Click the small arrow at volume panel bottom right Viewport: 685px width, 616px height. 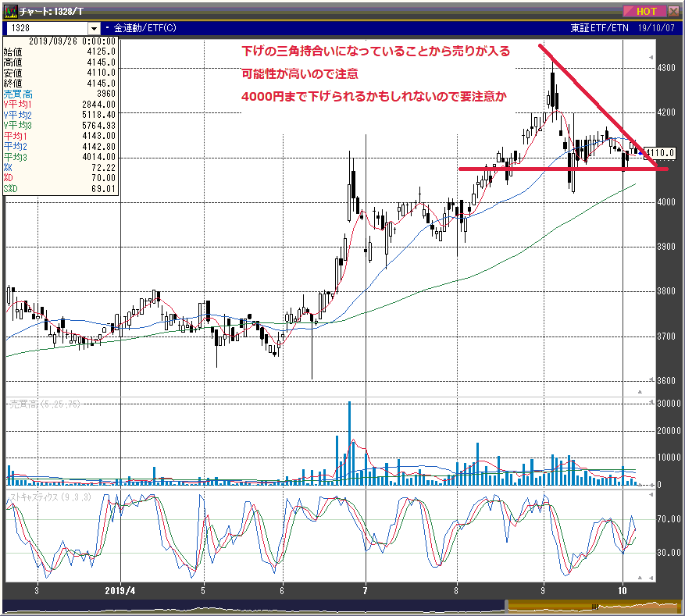(640, 485)
